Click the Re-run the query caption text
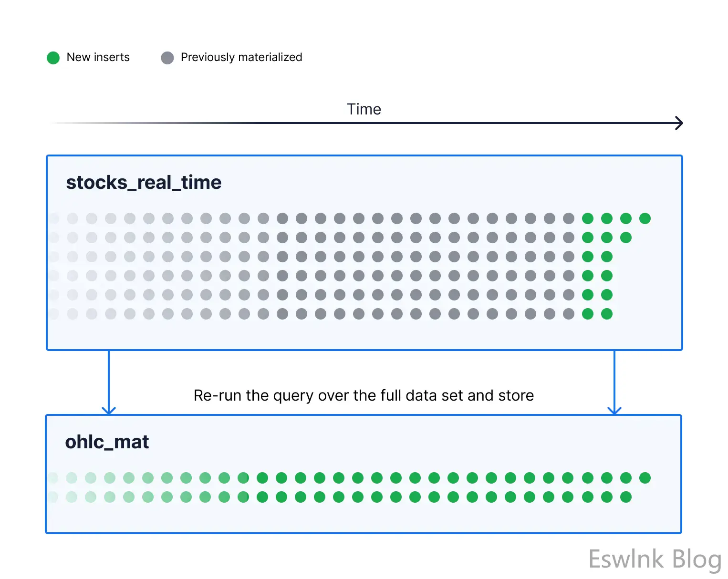The width and height of the screenshot is (728, 579). pyautogui.click(x=364, y=395)
